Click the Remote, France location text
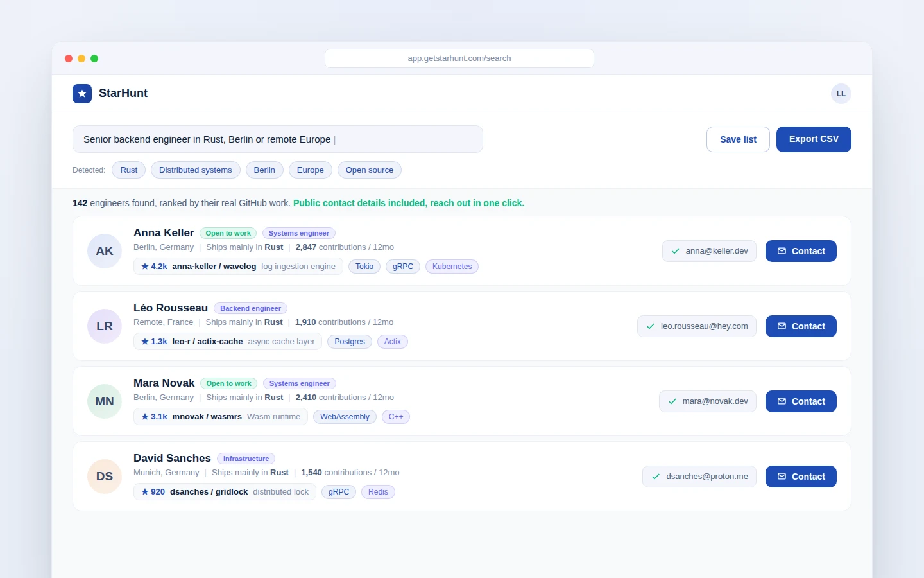924x578 pixels. click(163, 323)
